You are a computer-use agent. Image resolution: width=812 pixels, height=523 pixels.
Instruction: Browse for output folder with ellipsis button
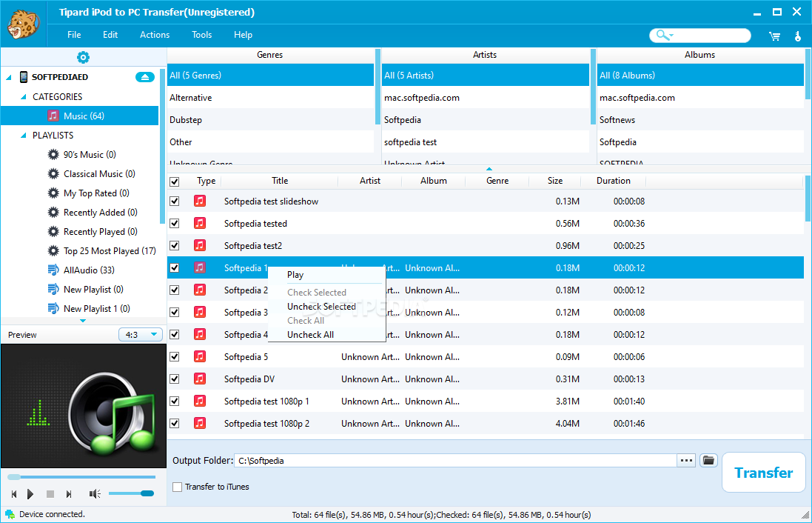pyautogui.click(x=686, y=460)
